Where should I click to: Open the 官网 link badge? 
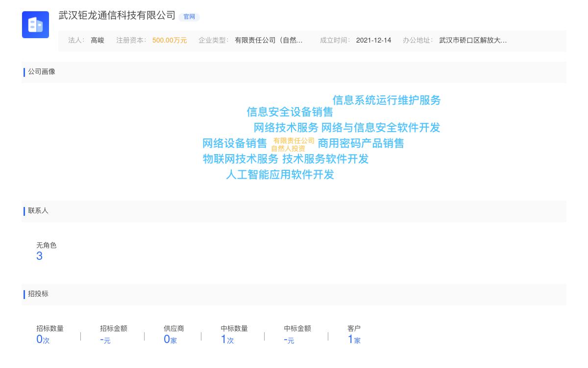click(x=189, y=17)
